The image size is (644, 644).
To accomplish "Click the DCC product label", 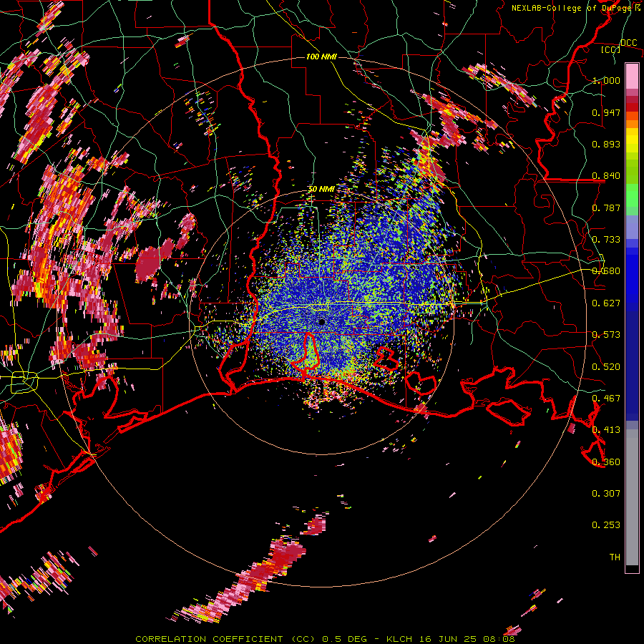I will pos(628,43).
